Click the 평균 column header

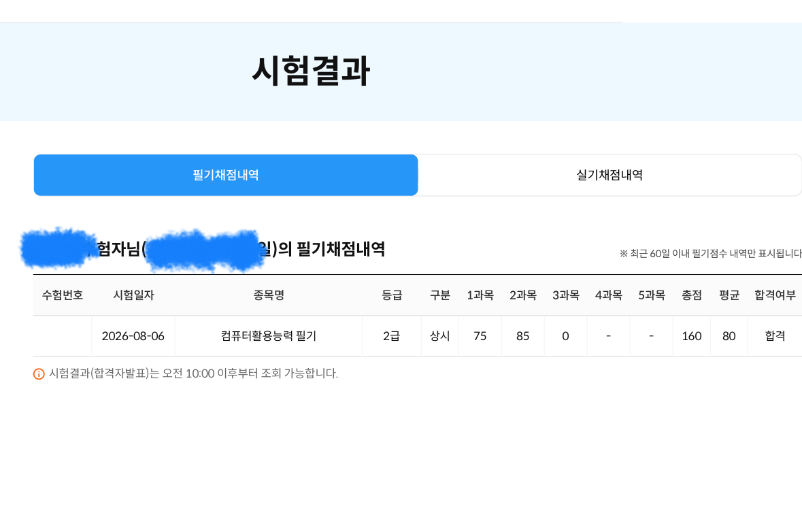point(729,295)
